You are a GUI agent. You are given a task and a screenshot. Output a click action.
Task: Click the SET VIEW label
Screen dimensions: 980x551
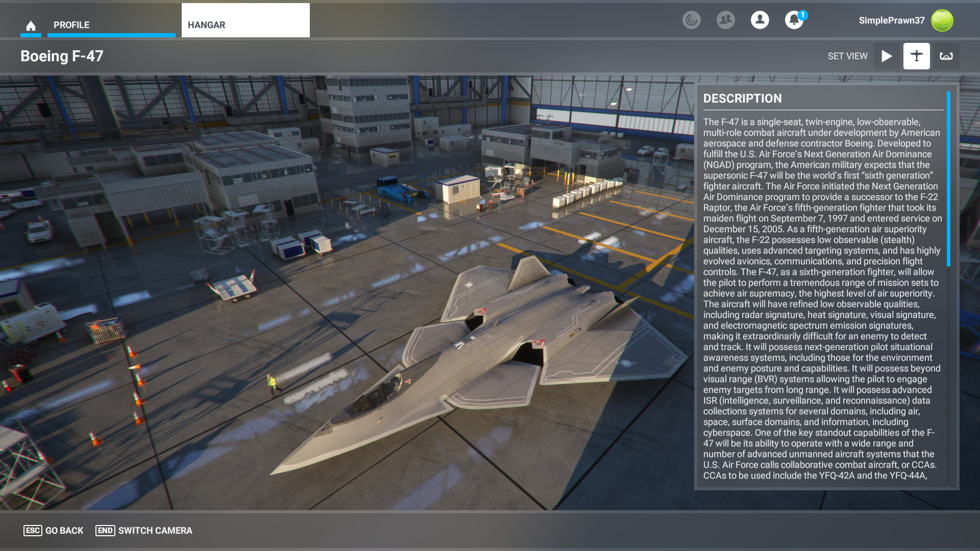tap(847, 56)
